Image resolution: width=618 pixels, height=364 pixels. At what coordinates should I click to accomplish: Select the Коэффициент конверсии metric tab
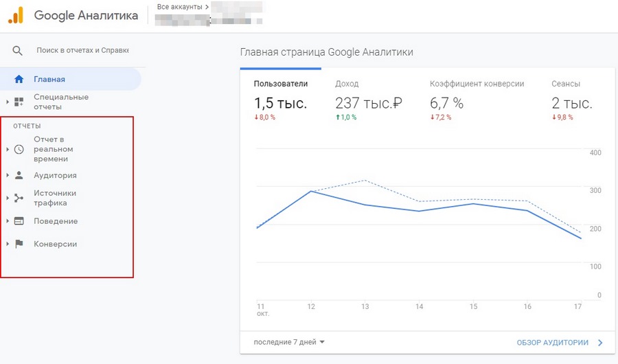[477, 101]
